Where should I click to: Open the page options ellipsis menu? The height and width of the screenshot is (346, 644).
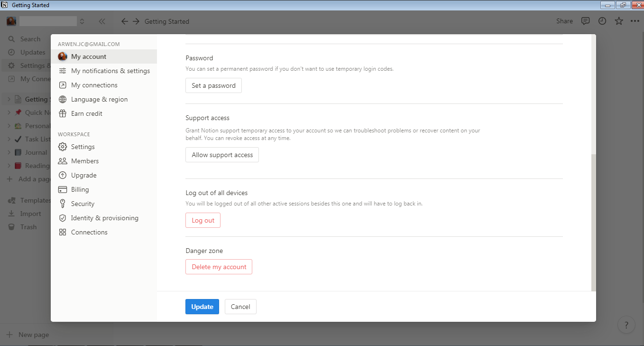point(635,21)
